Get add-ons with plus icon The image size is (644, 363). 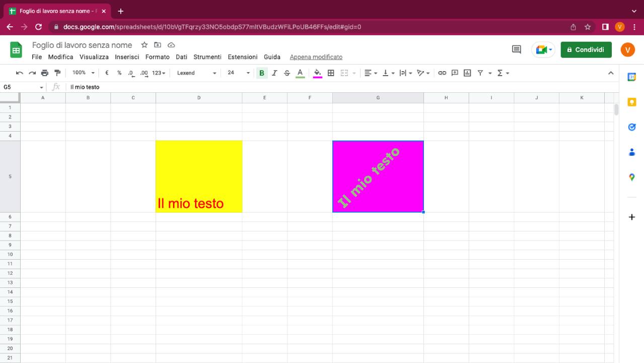[632, 217]
